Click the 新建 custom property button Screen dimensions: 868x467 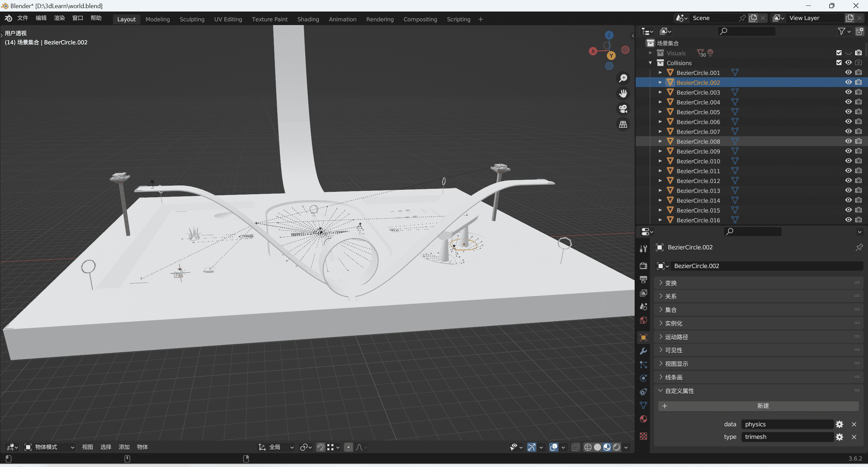(758, 406)
